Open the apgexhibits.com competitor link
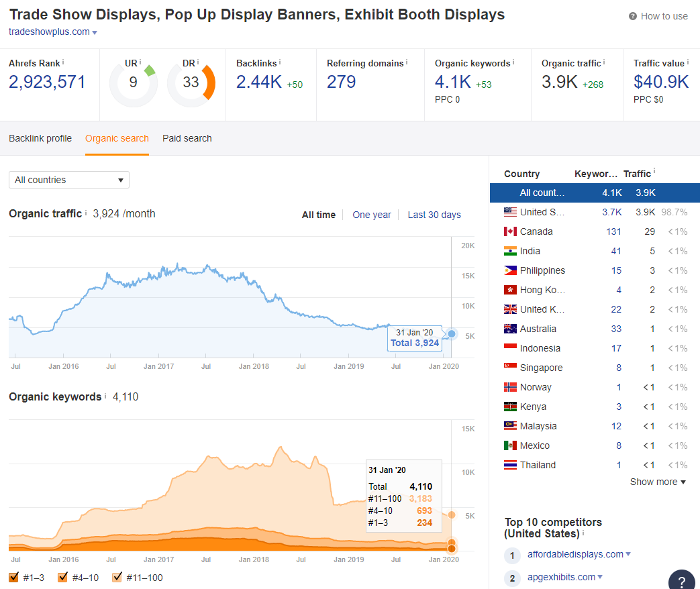This screenshot has width=700, height=589. tap(561, 577)
